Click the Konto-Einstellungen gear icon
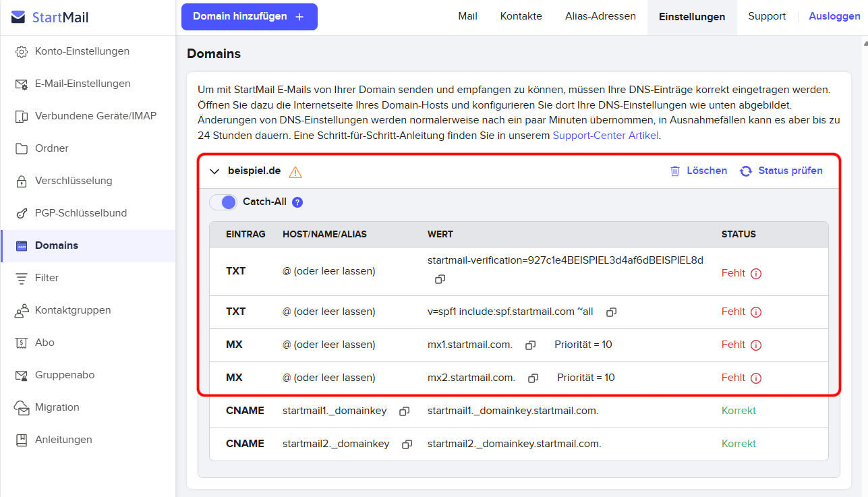This screenshot has width=868, height=497. pos(22,52)
